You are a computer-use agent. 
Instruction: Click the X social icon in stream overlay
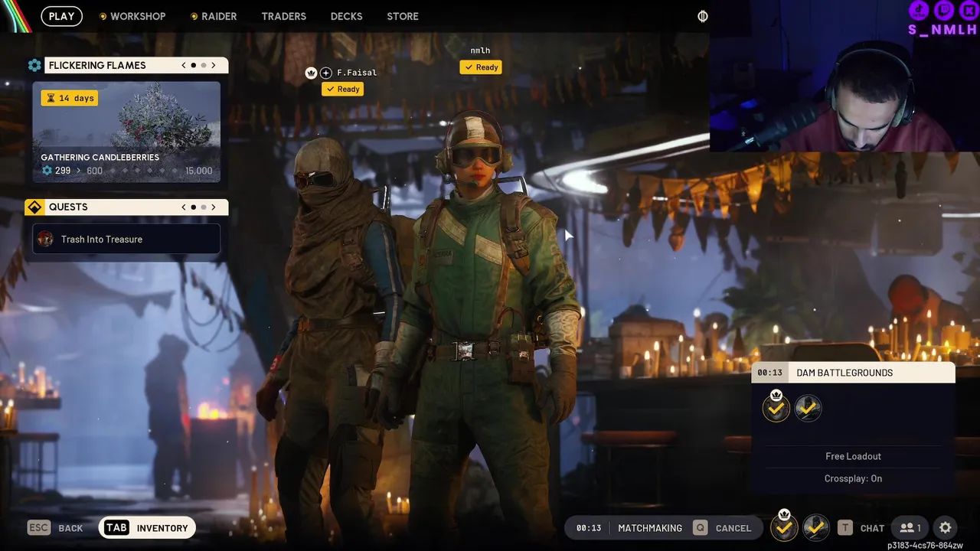pos(969,10)
